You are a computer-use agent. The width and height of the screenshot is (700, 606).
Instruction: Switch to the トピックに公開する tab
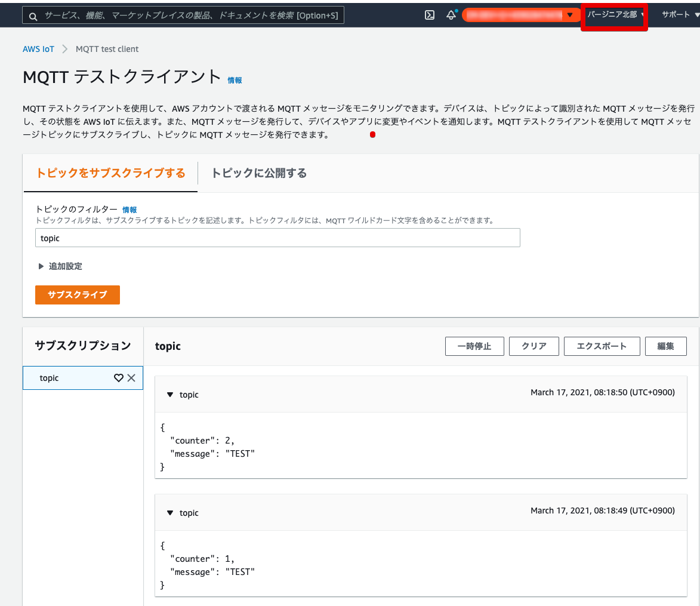258,173
